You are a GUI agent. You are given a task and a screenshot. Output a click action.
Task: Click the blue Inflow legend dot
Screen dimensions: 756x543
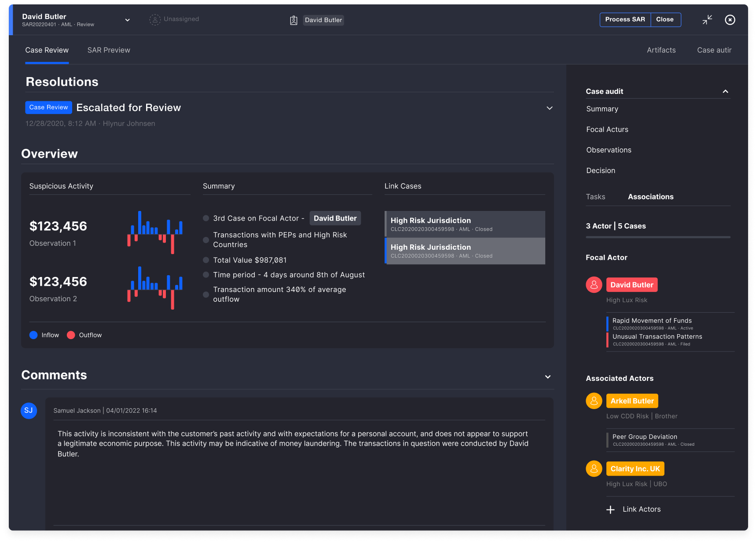pyautogui.click(x=33, y=335)
